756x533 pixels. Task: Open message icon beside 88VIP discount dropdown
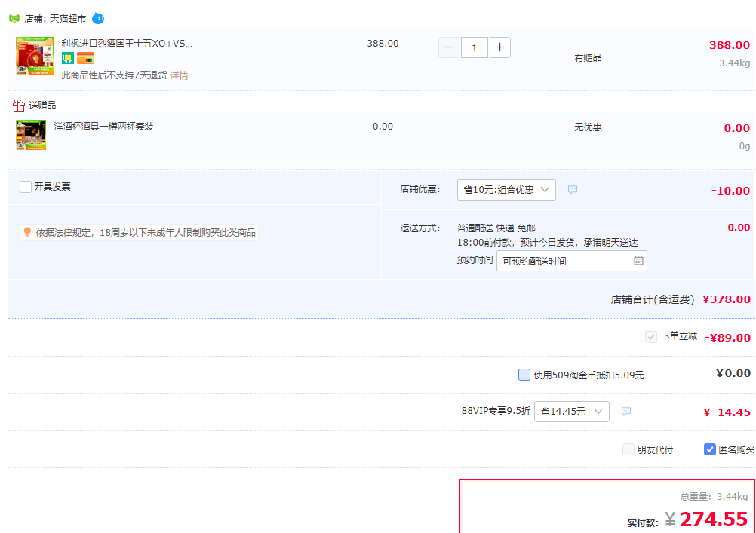pyautogui.click(x=625, y=412)
